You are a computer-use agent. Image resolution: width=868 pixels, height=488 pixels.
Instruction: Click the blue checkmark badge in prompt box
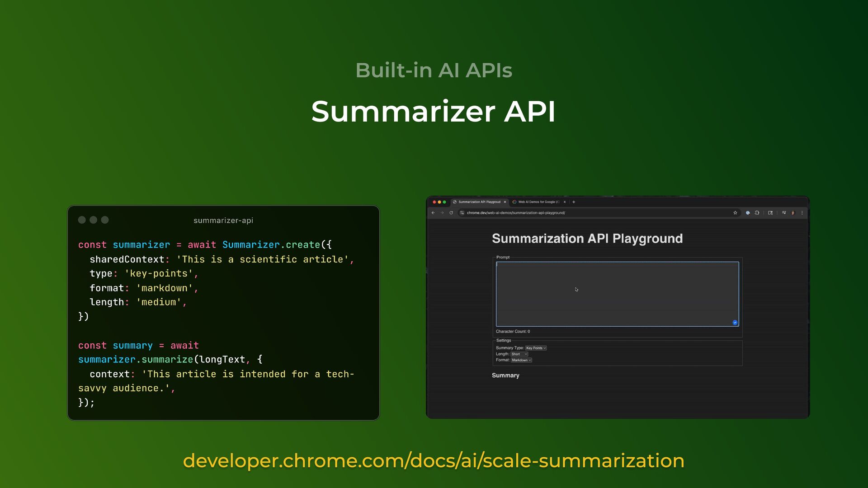[735, 323]
